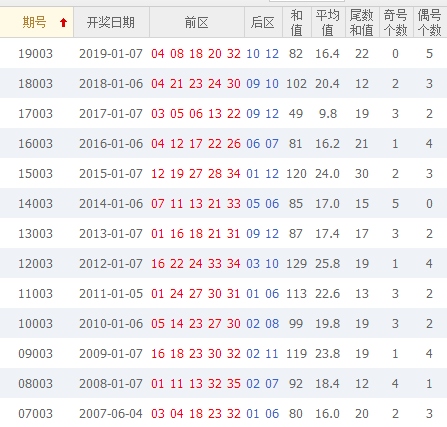447x427 pixels.
Task: Sort by the 平均值 column header
Action: point(328,22)
